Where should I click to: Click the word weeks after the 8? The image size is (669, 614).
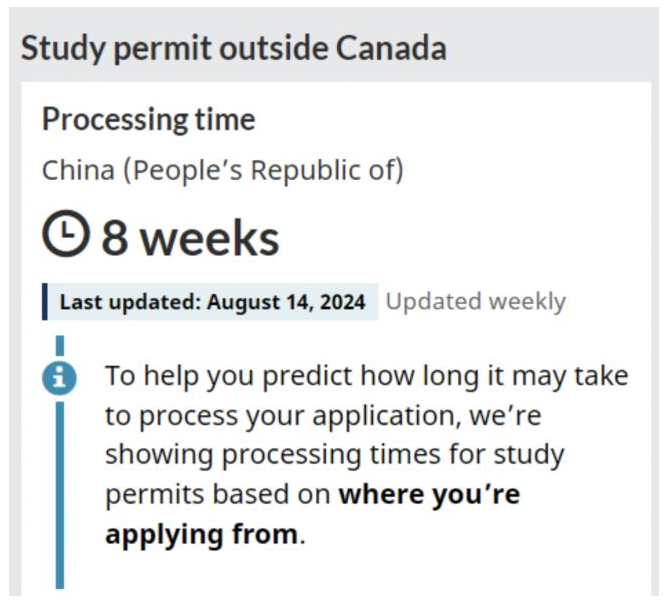(210, 238)
